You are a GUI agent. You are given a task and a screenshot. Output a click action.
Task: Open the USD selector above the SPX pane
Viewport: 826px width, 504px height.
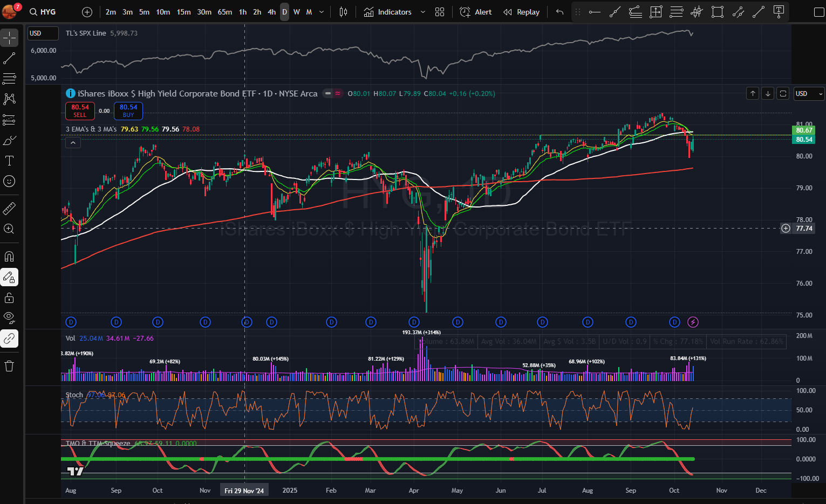pyautogui.click(x=43, y=33)
